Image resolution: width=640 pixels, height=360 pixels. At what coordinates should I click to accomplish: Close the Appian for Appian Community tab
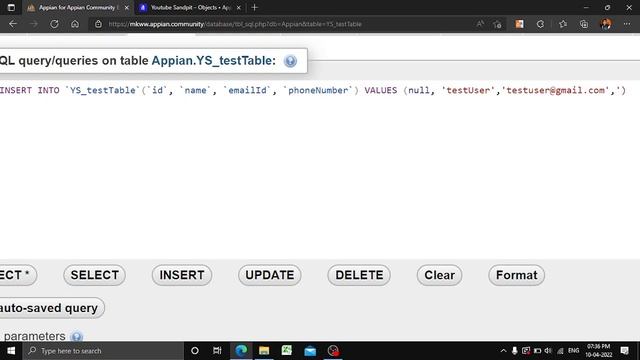(127, 7)
